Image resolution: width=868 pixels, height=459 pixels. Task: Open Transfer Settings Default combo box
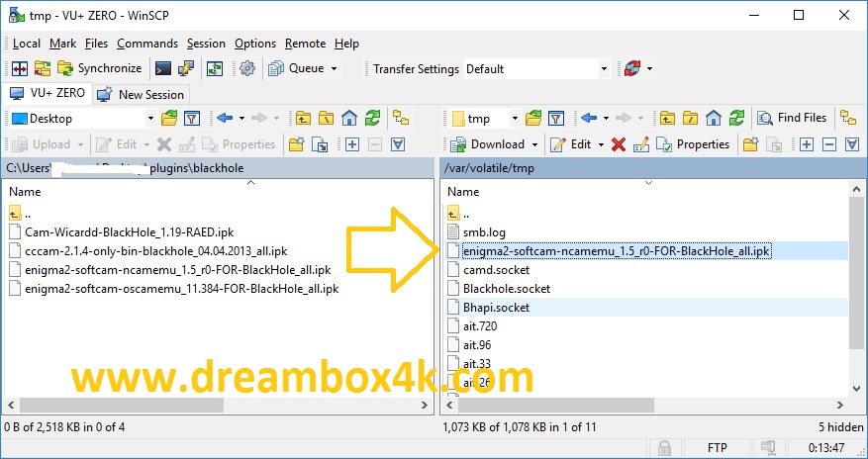point(536,69)
